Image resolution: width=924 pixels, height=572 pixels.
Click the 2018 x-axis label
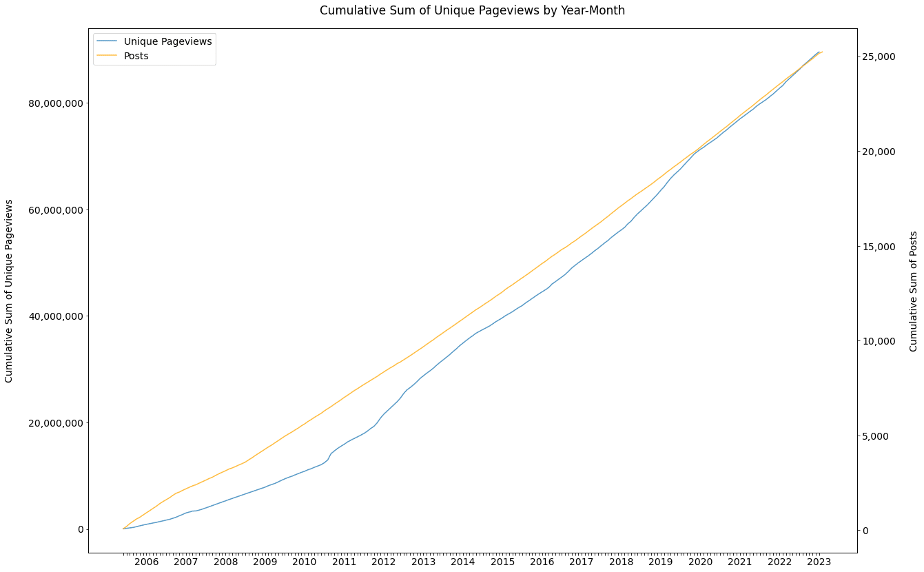coord(621,562)
